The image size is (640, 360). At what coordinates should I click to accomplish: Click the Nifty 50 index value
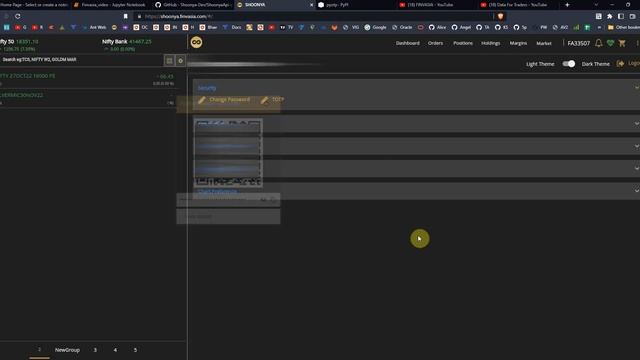coord(27,42)
